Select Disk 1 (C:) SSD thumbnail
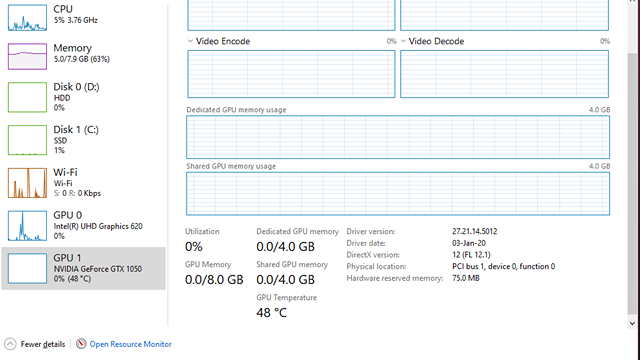 pos(27,140)
